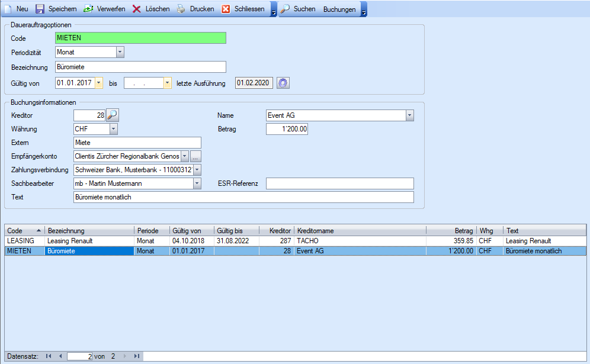Discard changes with the Verwerfen icon
The image size is (590, 364).
click(x=88, y=9)
